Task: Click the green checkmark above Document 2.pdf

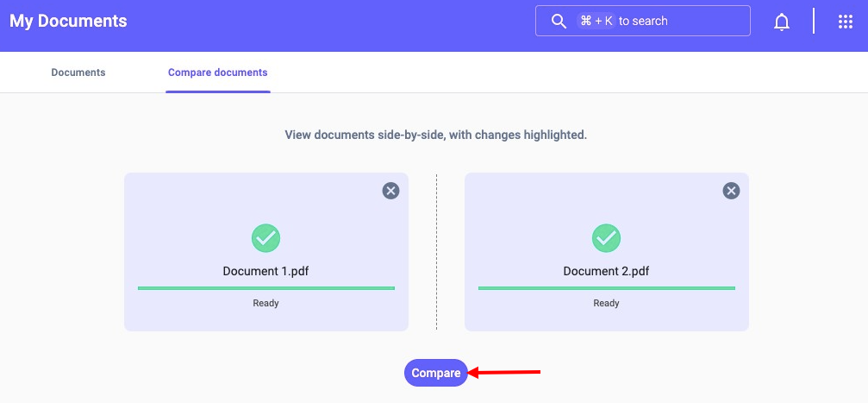Action: click(x=606, y=237)
